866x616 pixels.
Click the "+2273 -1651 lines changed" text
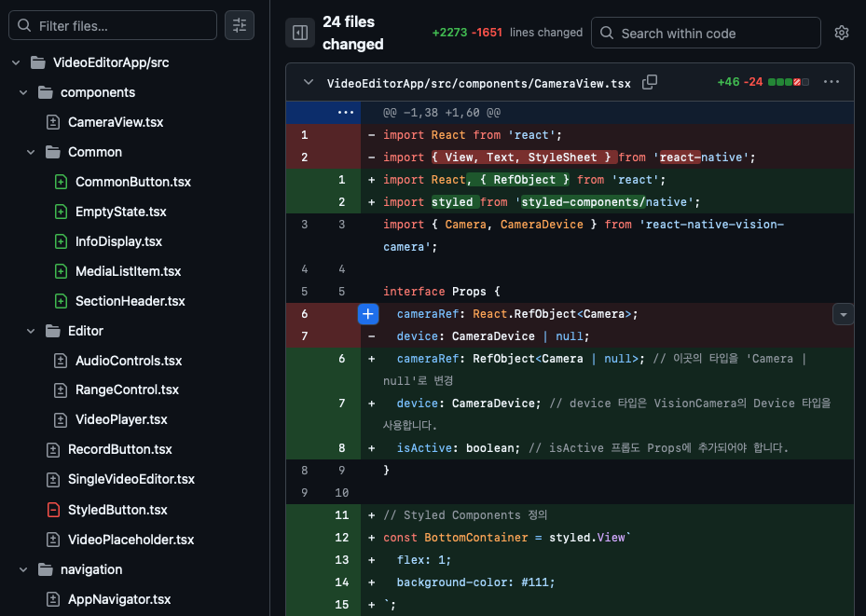pyautogui.click(x=507, y=33)
